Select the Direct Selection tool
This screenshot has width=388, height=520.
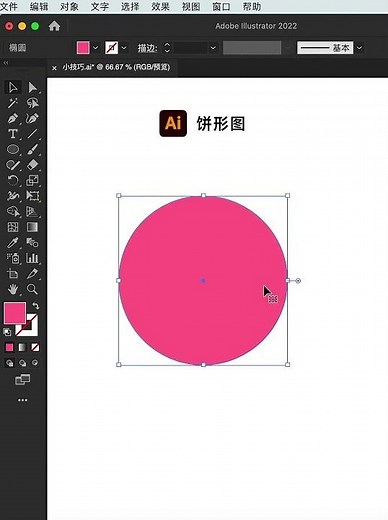tap(32, 87)
